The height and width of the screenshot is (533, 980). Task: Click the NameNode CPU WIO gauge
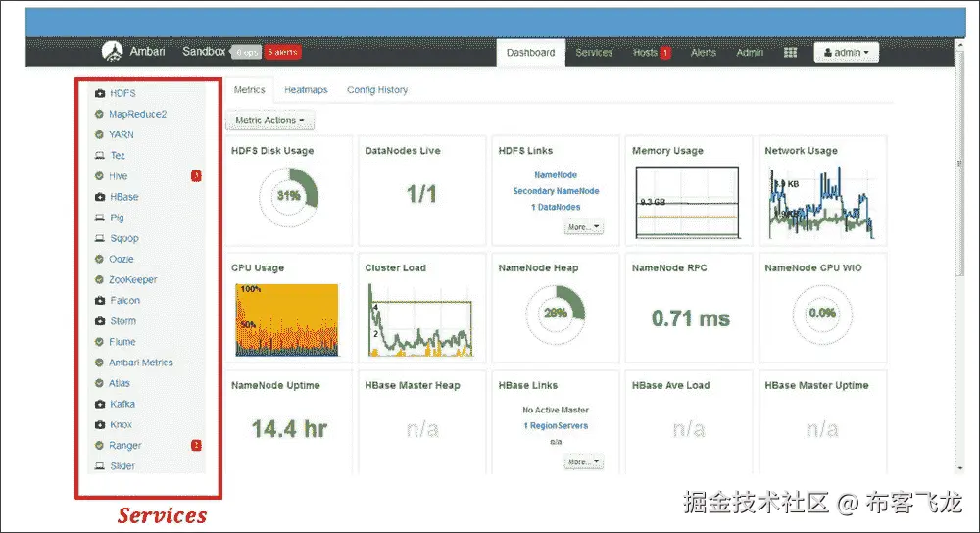[x=822, y=314]
